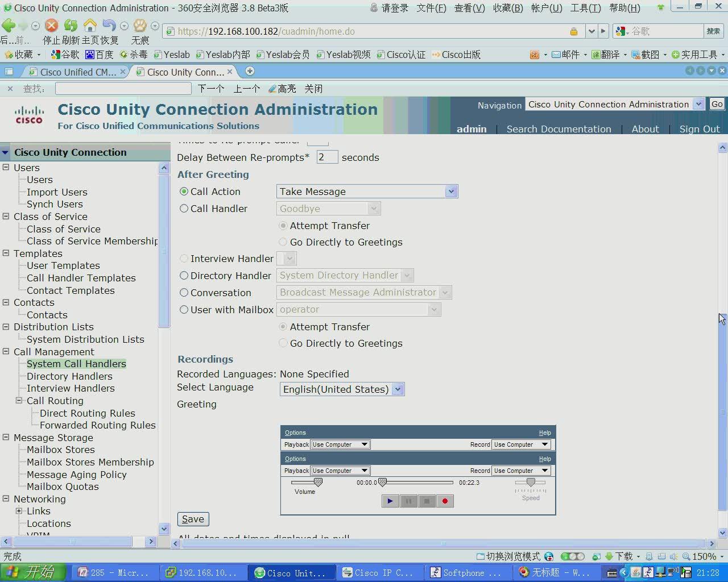Click the Delay Between Re-prompts seconds field

click(x=327, y=157)
